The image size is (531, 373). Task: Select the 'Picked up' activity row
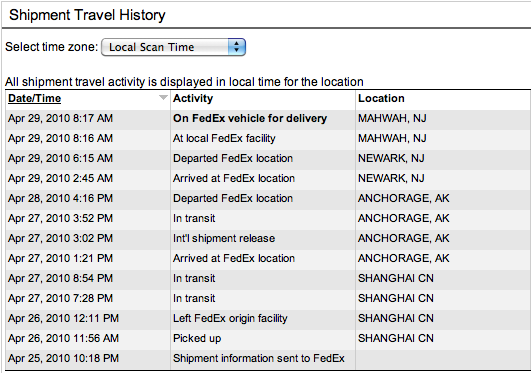click(x=268, y=338)
